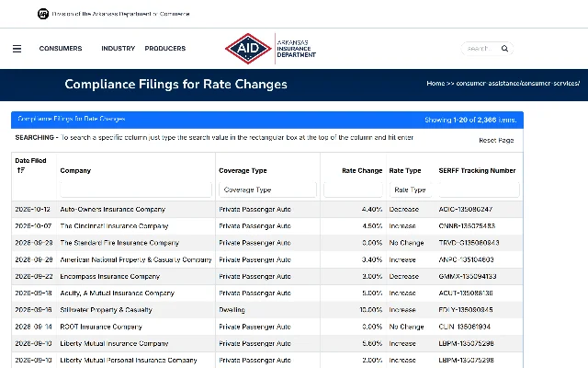Click the Compliance Filings for Rate Changes panel title
Viewport: 588px width, 368px height.
(72, 119)
